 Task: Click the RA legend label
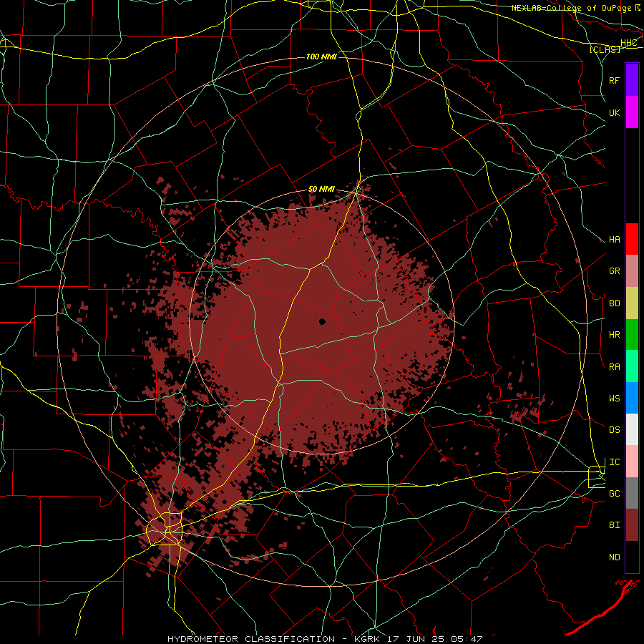point(615,367)
